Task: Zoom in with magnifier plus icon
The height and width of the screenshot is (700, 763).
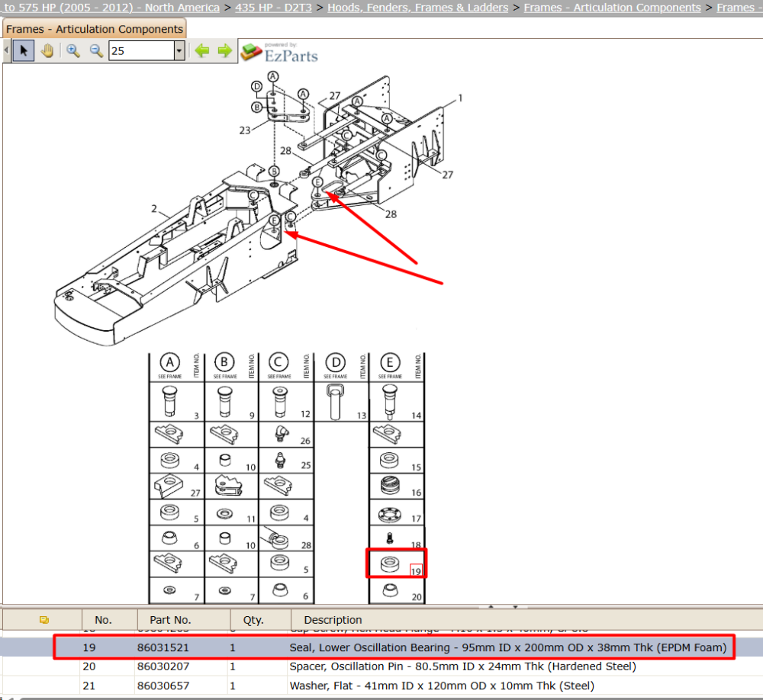Action: click(x=73, y=50)
